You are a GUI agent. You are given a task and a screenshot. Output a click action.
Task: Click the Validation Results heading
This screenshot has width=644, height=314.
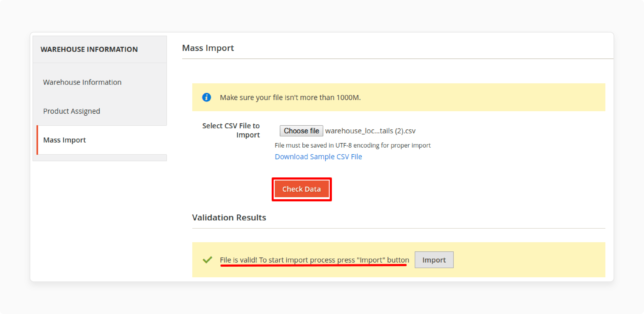(x=229, y=217)
